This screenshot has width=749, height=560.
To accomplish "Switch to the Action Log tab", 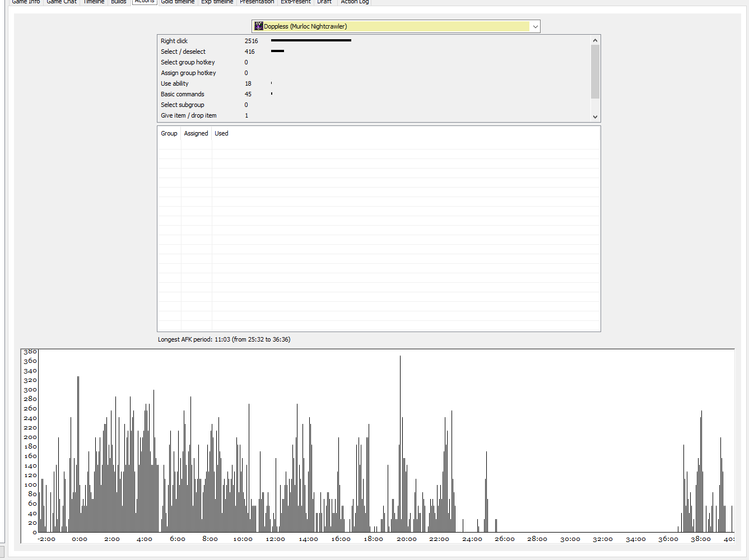I will pos(355,2).
